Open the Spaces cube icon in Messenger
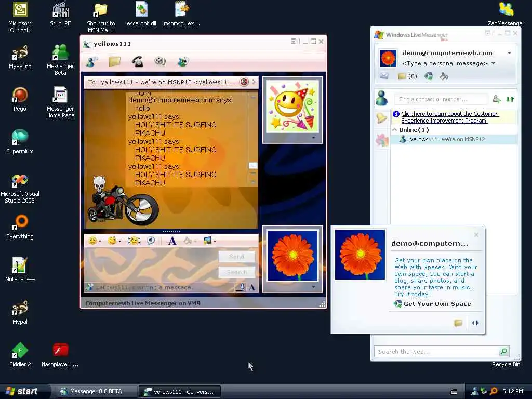The width and height of the screenshot is (532, 399). (429, 76)
